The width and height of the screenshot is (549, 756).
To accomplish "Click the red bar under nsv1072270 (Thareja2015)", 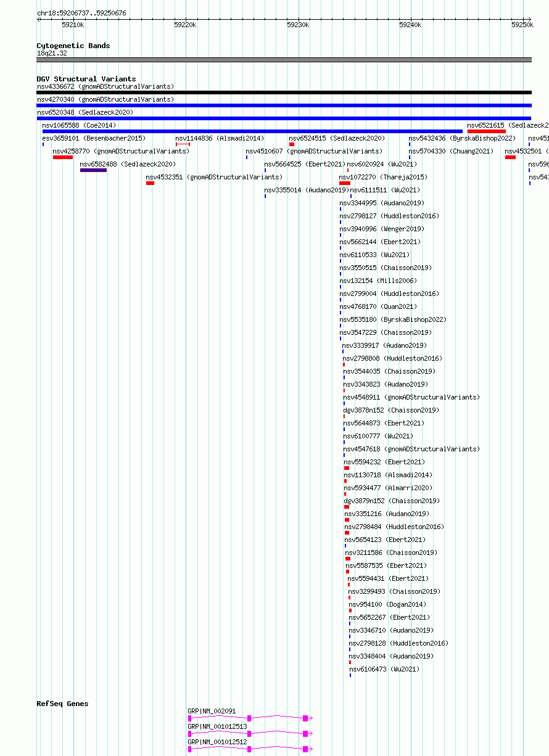I will pyautogui.click(x=345, y=183).
